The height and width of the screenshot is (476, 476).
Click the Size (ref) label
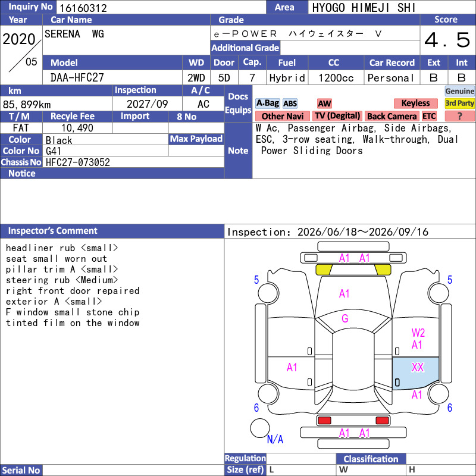tap(245, 469)
